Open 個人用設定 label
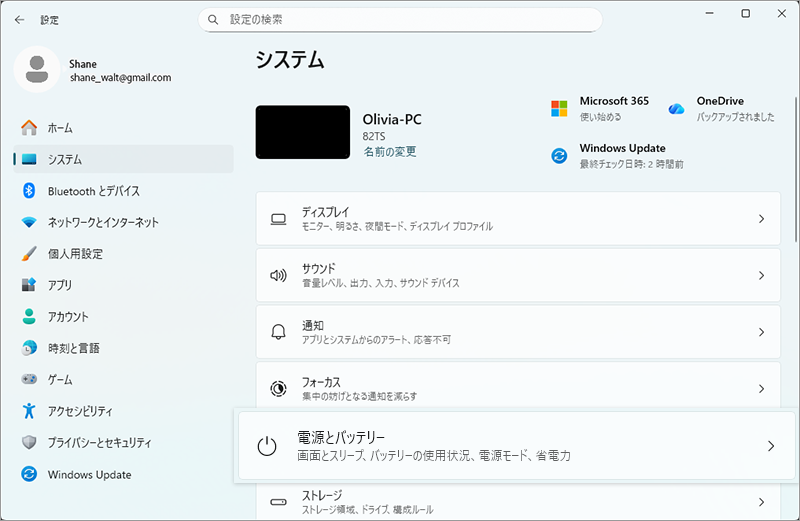The image size is (800, 521). [76, 254]
